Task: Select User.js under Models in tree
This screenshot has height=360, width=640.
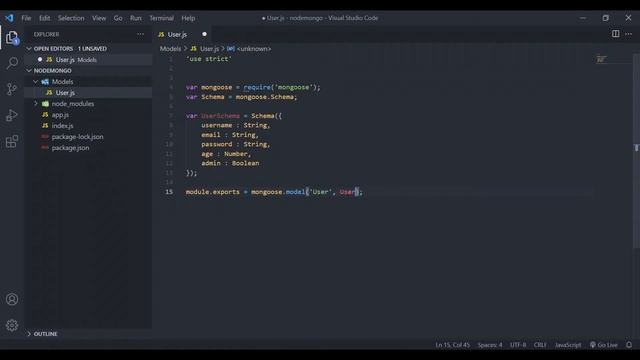Action: point(65,93)
